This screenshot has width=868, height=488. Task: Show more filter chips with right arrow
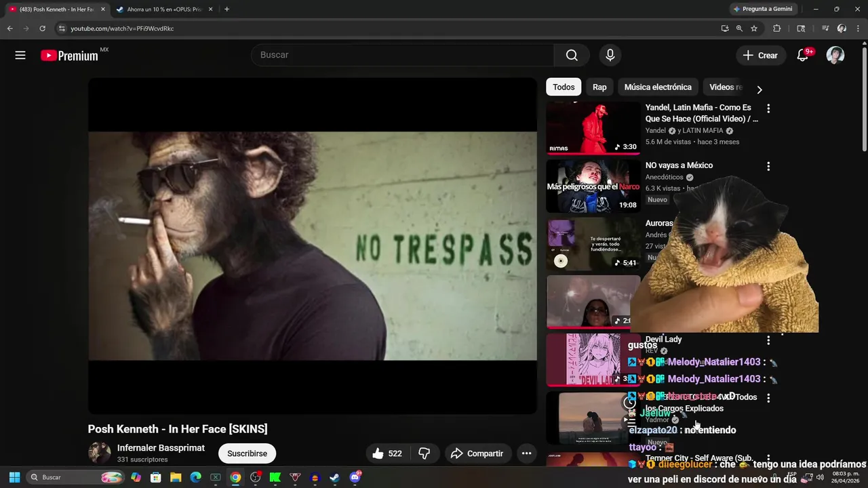coord(759,89)
